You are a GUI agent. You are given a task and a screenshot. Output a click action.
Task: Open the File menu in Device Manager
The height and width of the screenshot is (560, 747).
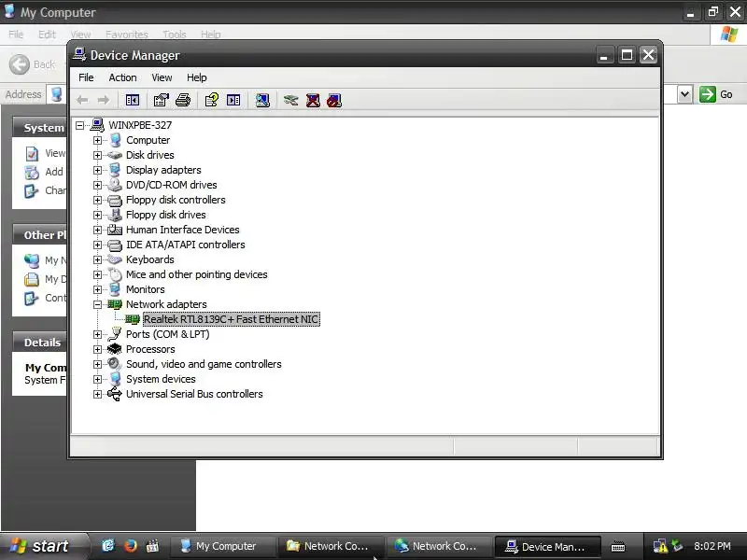click(86, 77)
